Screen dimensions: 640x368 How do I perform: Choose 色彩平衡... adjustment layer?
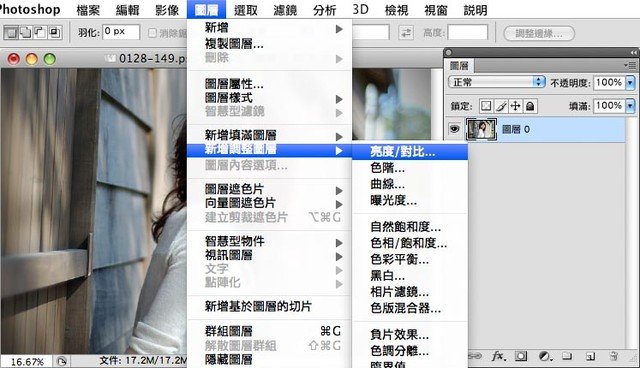click(x=410, y=259)
